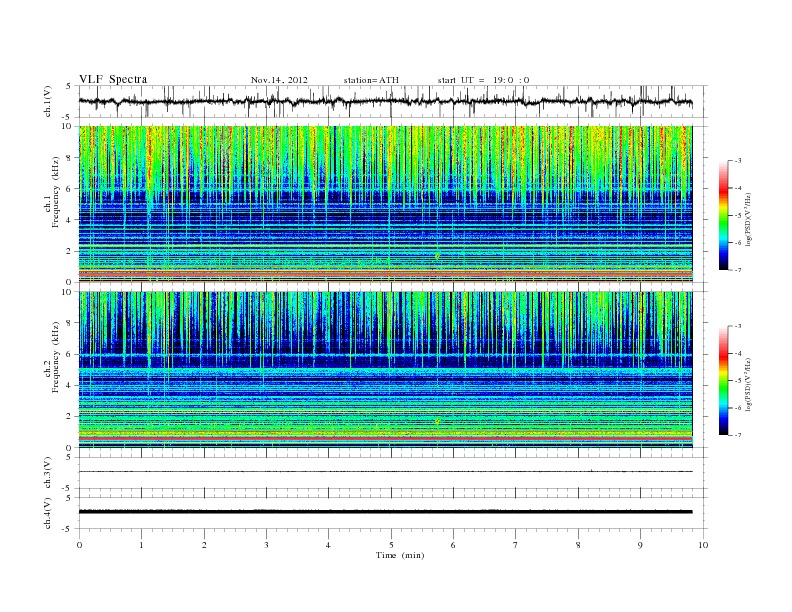Click the "2" kHz tick of ch.2 spectrogram
The width and height of the screenshot is (792, 612).
click(x=69, y=417)
